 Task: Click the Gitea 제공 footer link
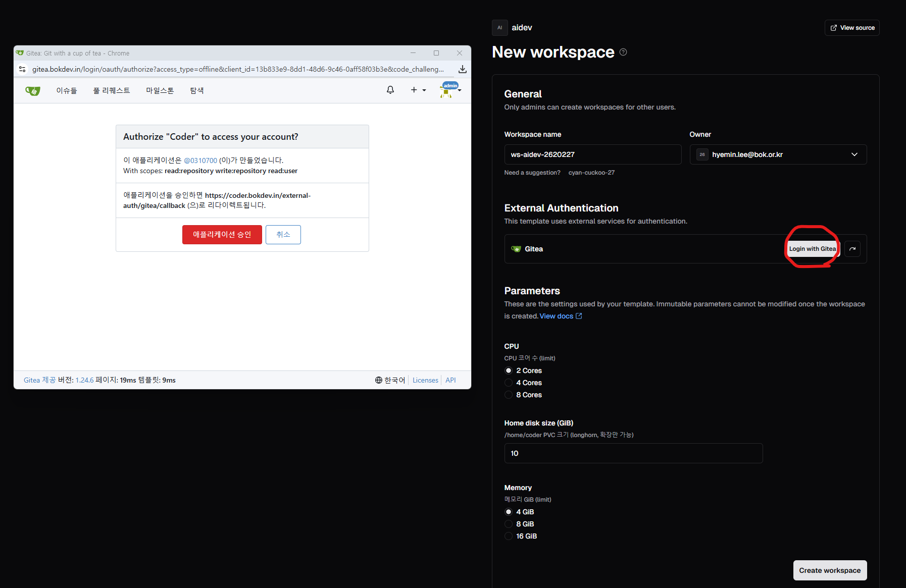pyautogui.click(x=40, y=380)
